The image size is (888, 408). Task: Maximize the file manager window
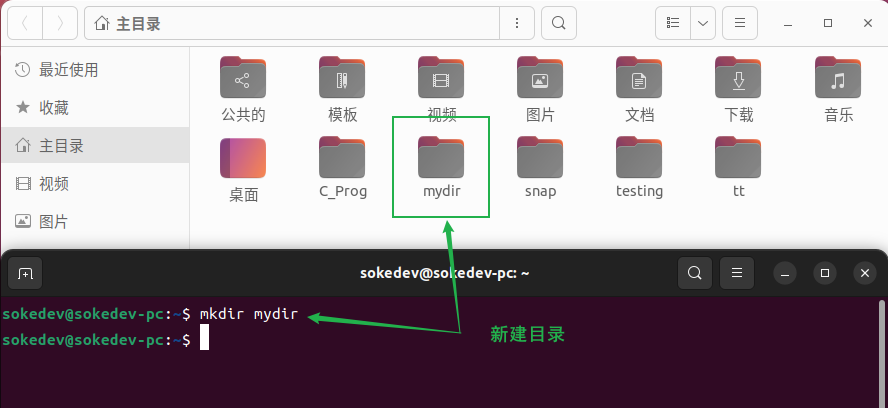[x=828, y=23]
